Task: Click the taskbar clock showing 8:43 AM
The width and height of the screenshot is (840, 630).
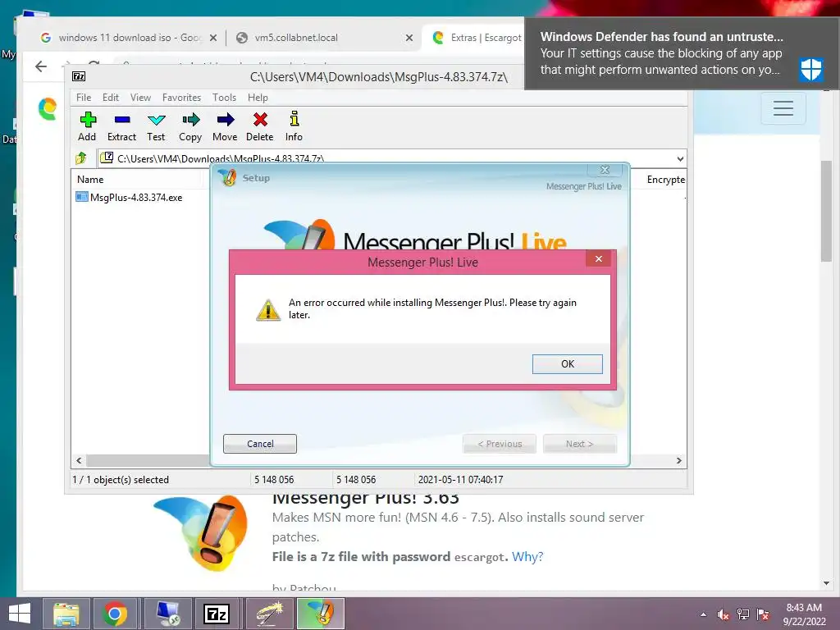Action: (x=804, y=614)
